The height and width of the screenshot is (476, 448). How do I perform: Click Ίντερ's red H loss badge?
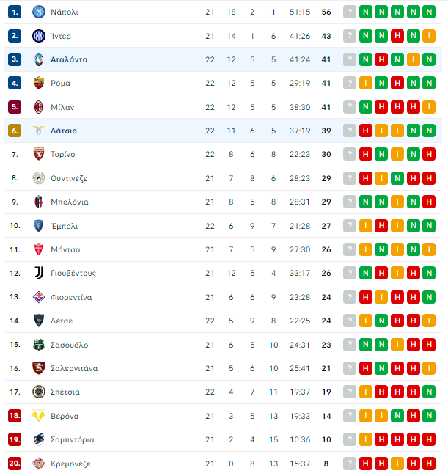click(397, 36)
